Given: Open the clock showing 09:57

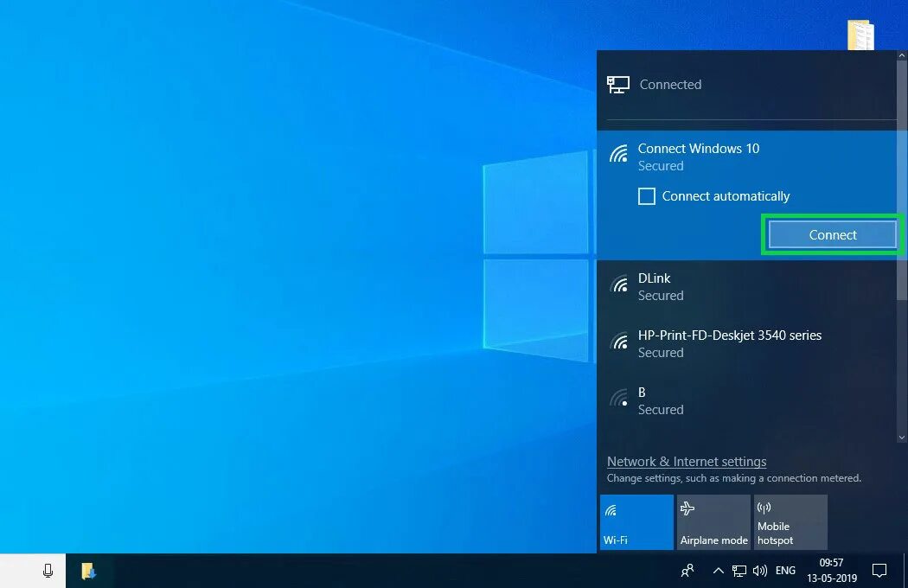Looking at the screenshot, I should click(x=832, y=571).
